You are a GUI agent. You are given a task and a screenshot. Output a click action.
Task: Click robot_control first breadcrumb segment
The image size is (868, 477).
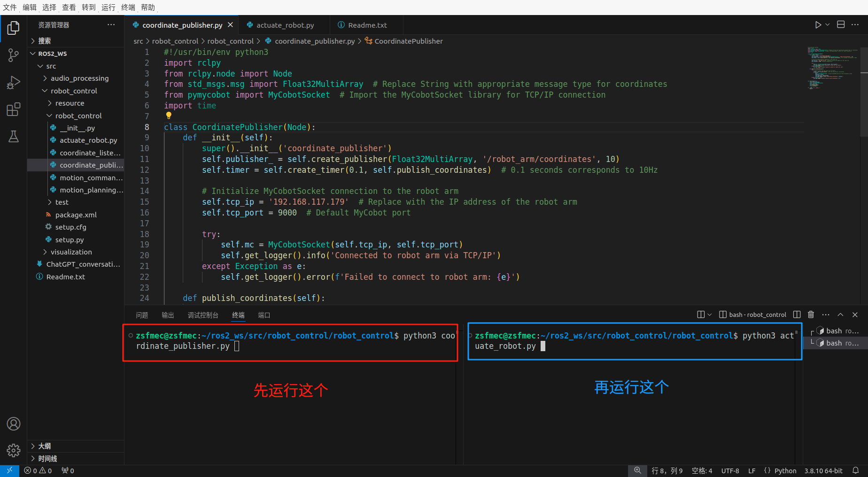pyautogui.click(x=175, y=41)
